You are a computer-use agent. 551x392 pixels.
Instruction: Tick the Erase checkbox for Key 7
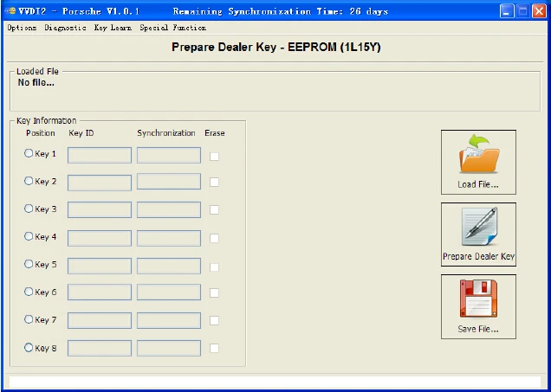point(214,320)
